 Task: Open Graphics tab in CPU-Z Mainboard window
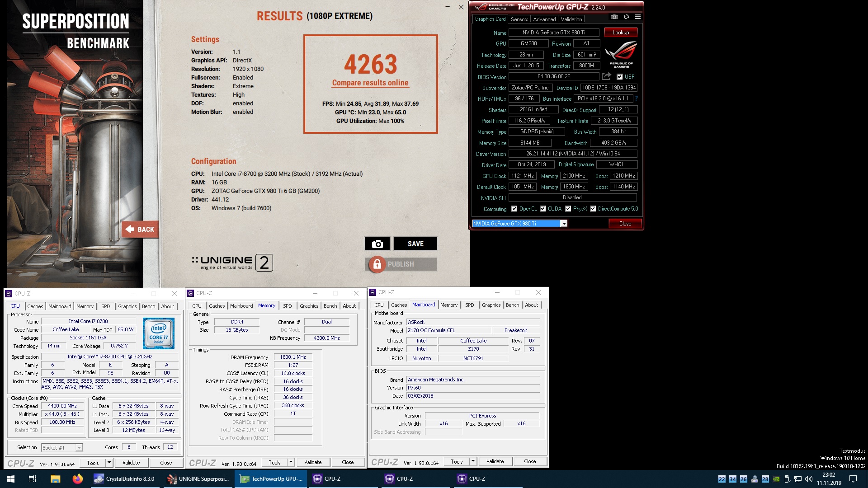(491, 305)
